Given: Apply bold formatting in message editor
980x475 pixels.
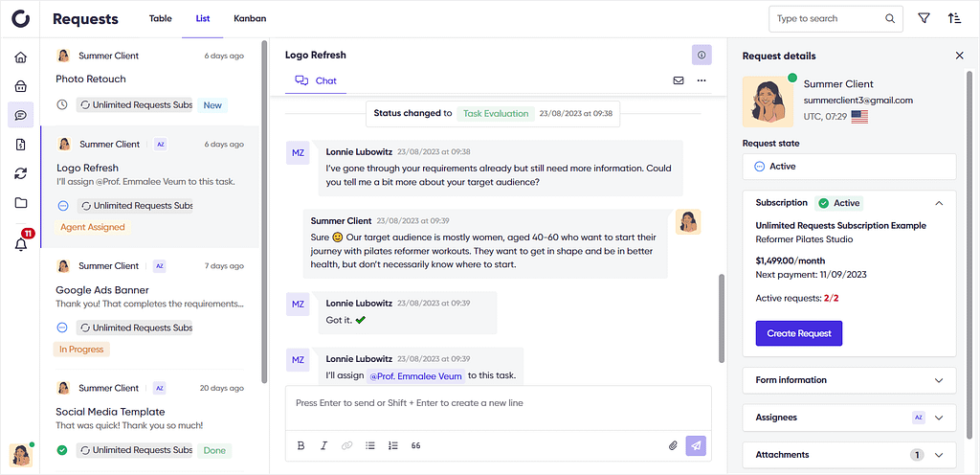Looking at the screenshot, I should (301, 445).
